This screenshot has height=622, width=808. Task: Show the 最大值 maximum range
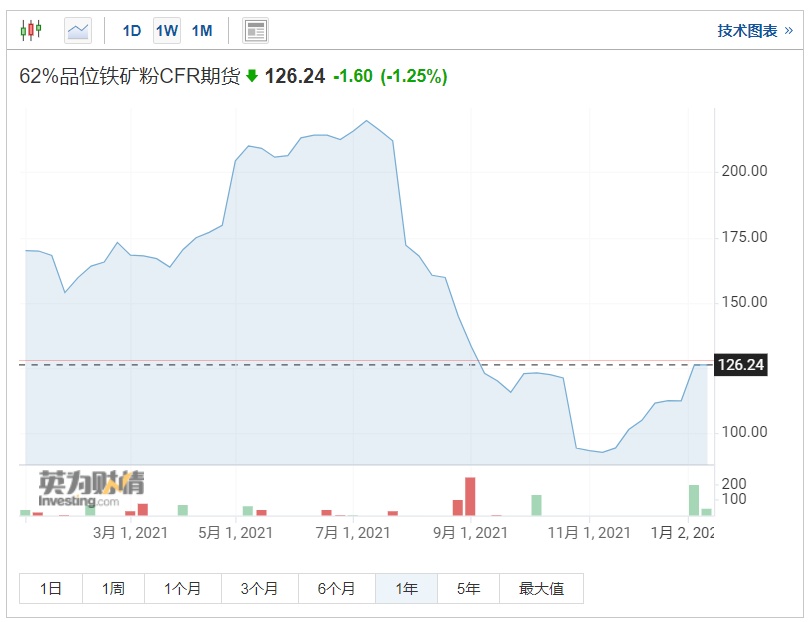541,588
